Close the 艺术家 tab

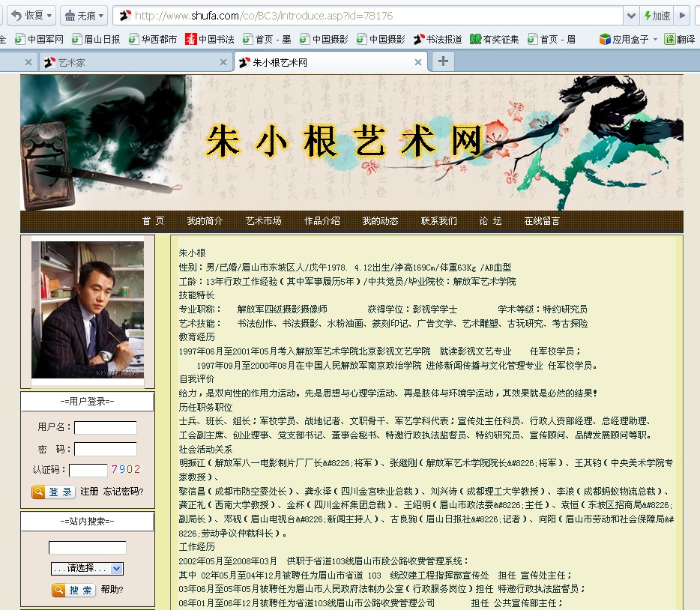pos(28,62)
